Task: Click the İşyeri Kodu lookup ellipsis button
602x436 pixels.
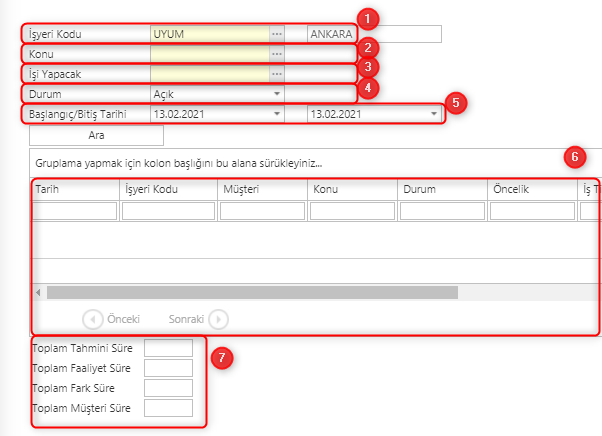Action: point(277,34)
